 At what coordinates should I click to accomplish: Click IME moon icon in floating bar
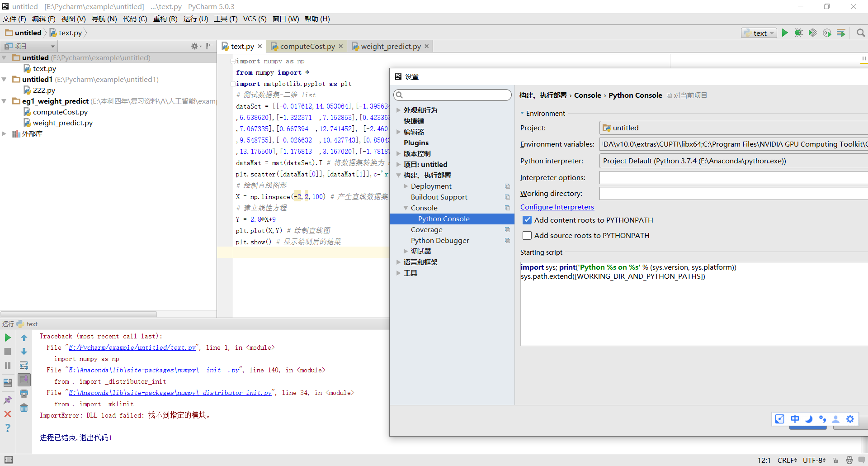tap(809, 419)
